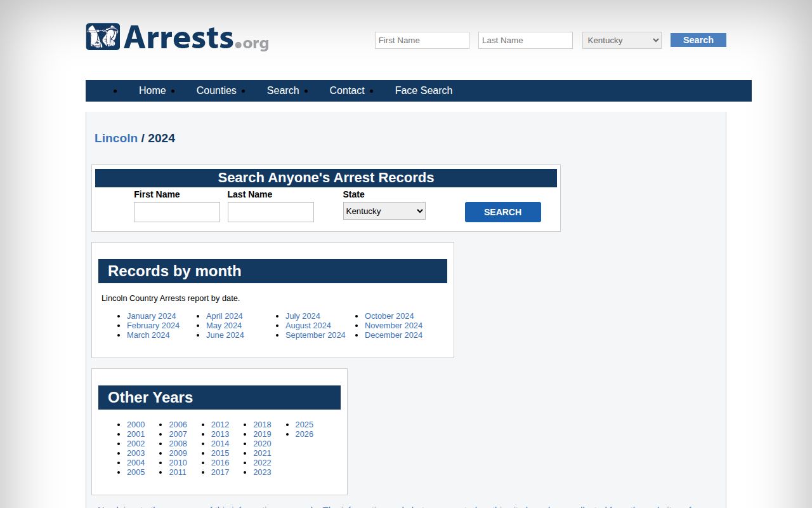Click the Arrests.org handcuffs logo
This screenshot has height=508, width=812.
tap(177, 37)
